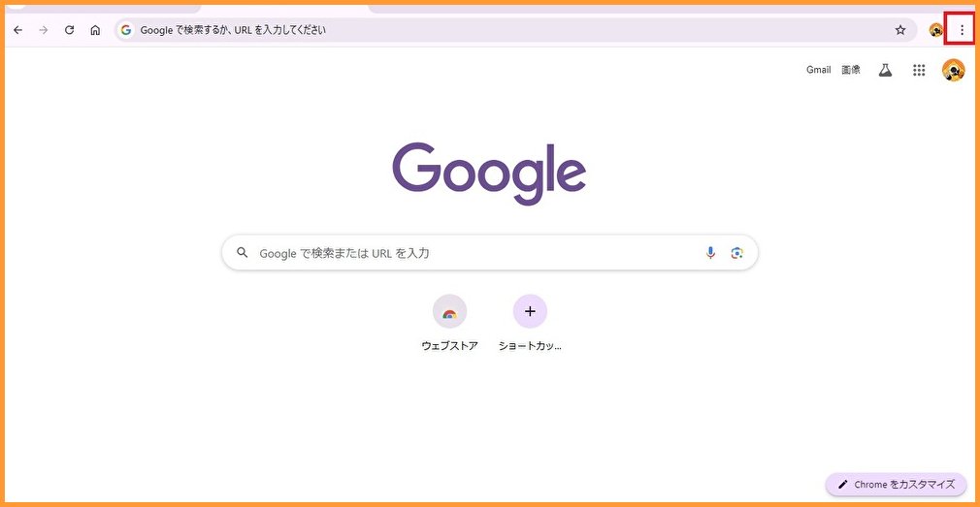Open the ウェブストア shortcut

(x=449, y=311)
